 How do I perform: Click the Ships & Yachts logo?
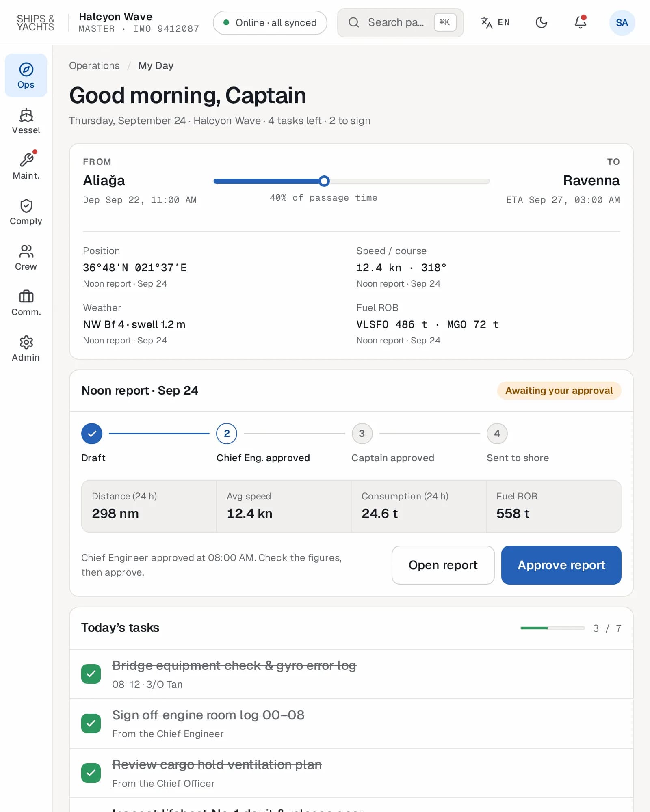36,23
